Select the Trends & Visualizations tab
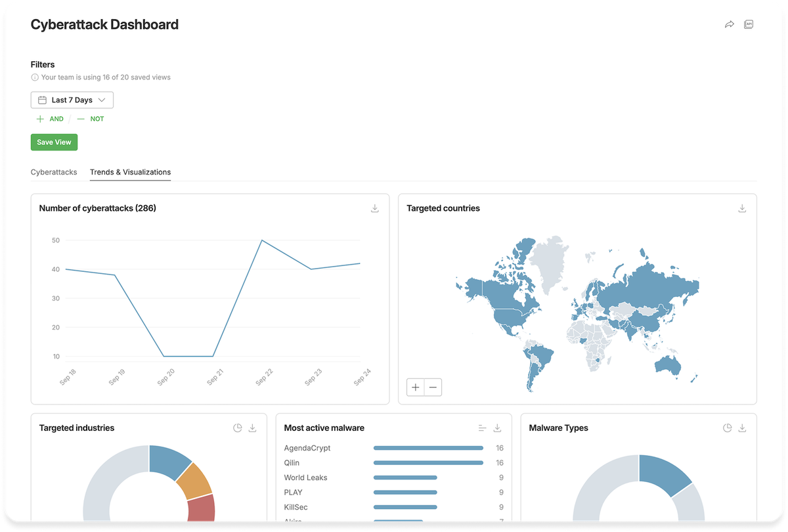 coord(130,172)
